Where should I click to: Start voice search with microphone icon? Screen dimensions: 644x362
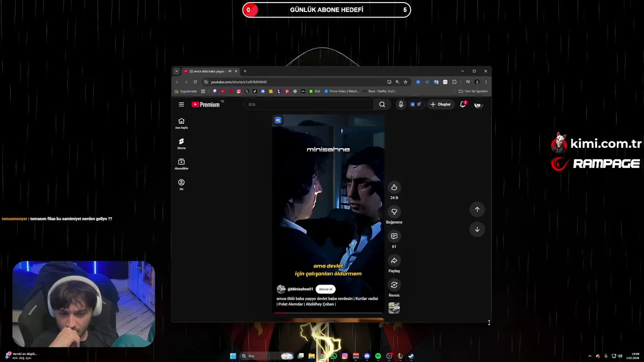click(x=401, y=104)
